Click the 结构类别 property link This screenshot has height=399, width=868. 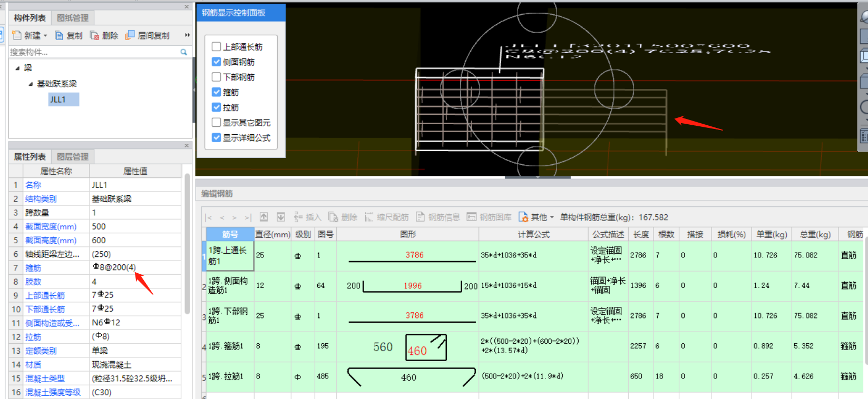pyautogui.click(x=41, y=199)
